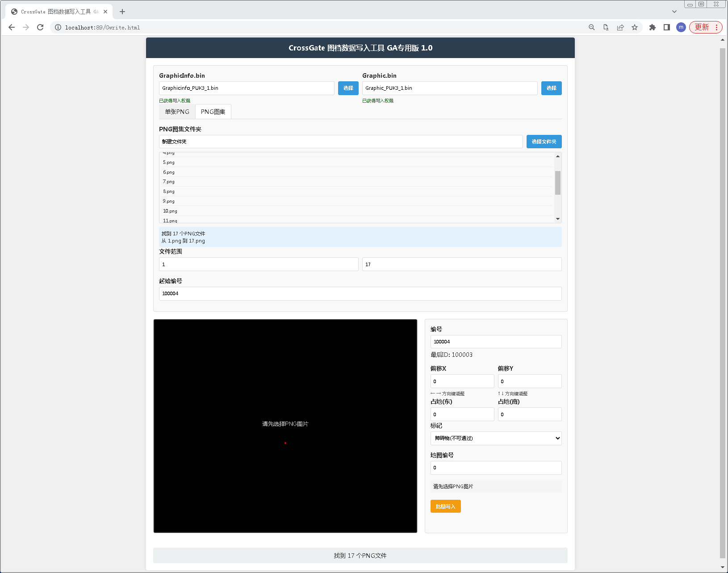This screenshot has width=728, height=573.
Task: Select 8.png in the file list
Action: click(x=356, y=192)
